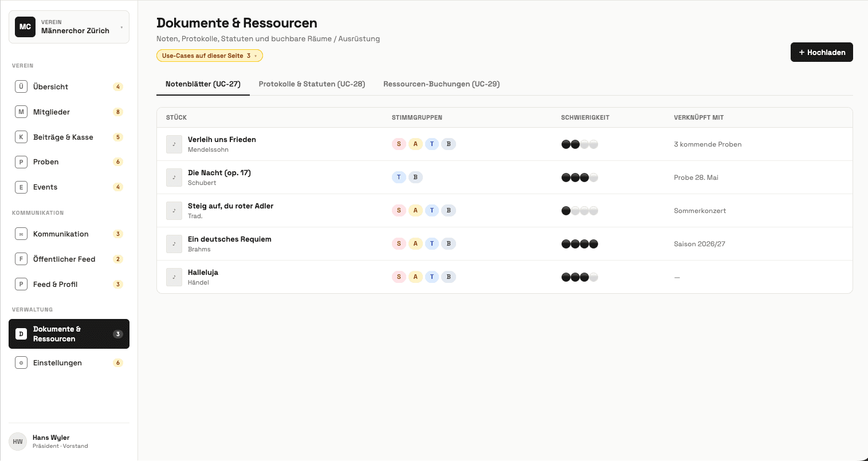The image size is (868, 461).
Task: Select the Soprano badge of Ein deutsches Requiem
Action: point(399,243)
